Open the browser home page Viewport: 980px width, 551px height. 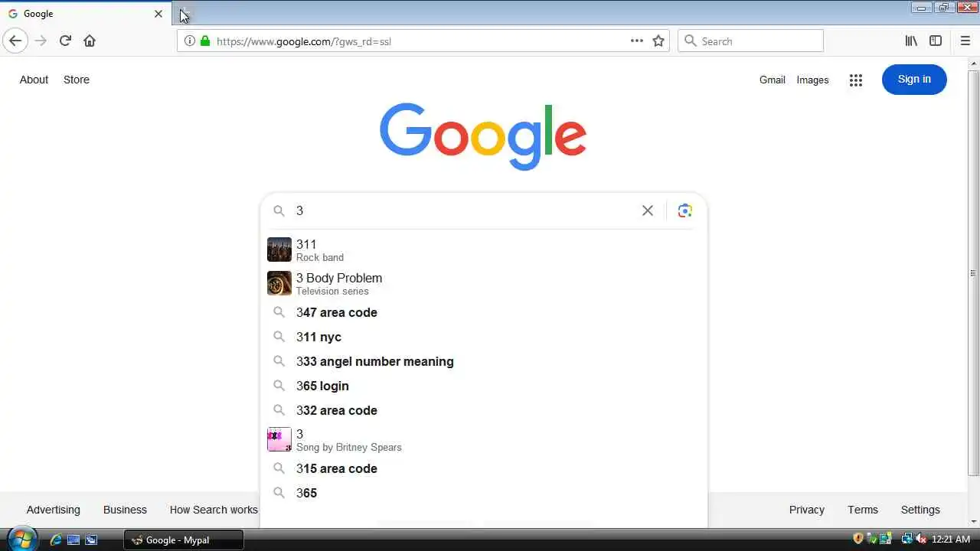pyautogui.click(x=90, y=41)
